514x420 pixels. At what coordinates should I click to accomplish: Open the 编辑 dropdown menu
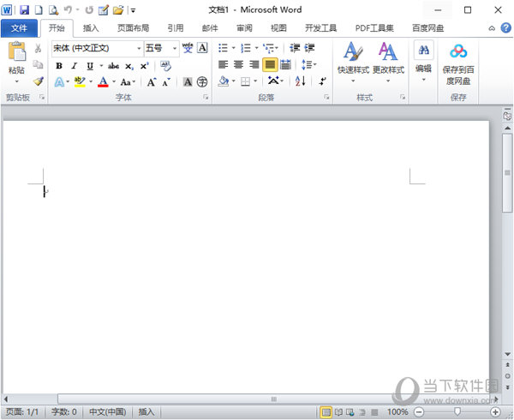(423, 60)
